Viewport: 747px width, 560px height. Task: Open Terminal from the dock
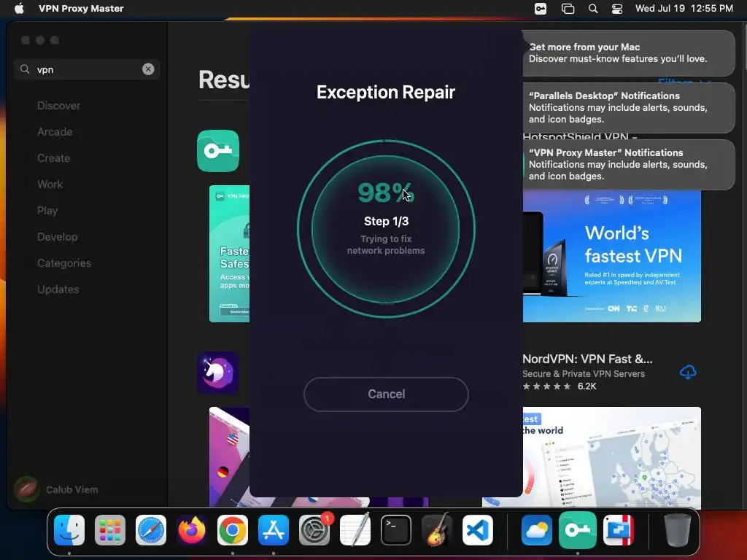396,530
